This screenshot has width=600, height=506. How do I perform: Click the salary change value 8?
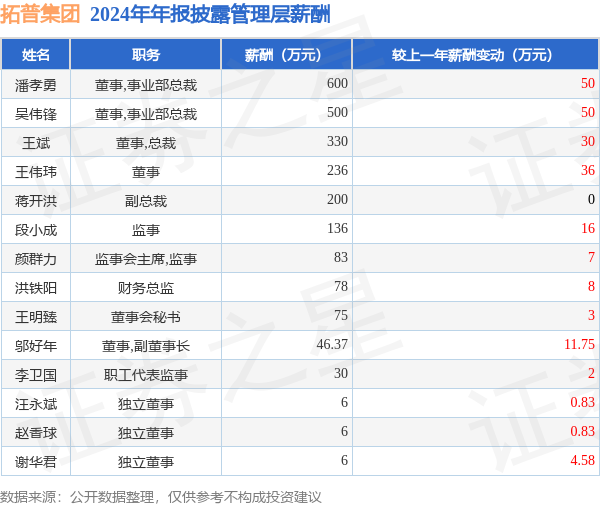tap(591, 286)
